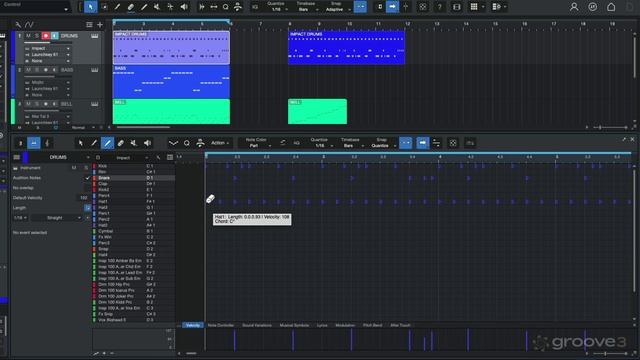Viewport: 640px width, 360px height.
Task: Click the add track plus button
Action: 100,24
